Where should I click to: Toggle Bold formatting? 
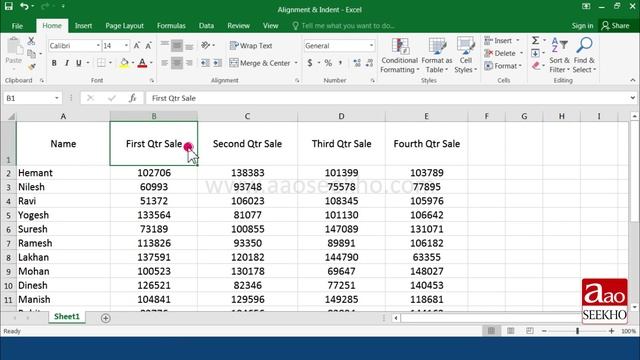coord(54,63)
